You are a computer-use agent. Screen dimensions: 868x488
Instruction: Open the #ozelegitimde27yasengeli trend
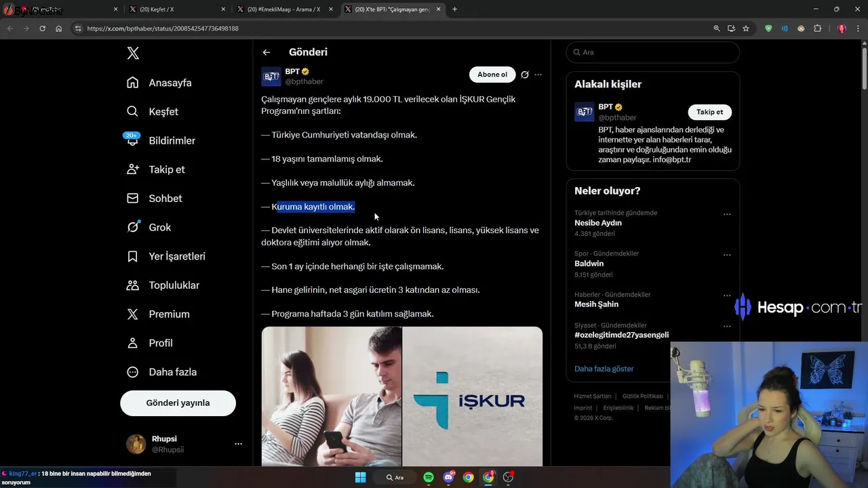[x=621, y=335]
